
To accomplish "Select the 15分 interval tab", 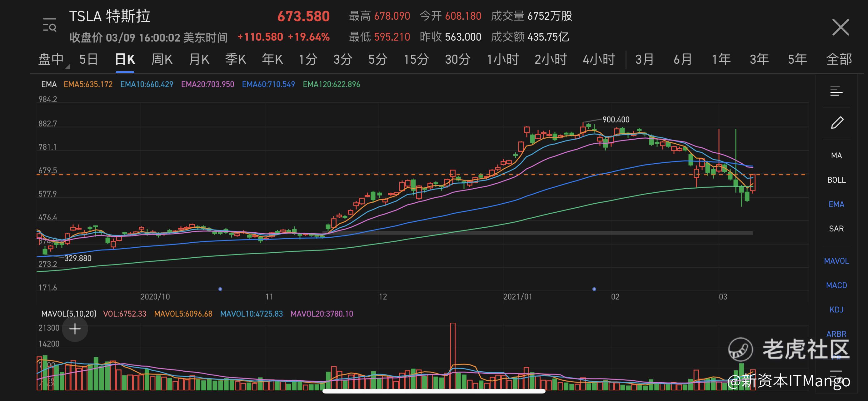I will (417, 60).
